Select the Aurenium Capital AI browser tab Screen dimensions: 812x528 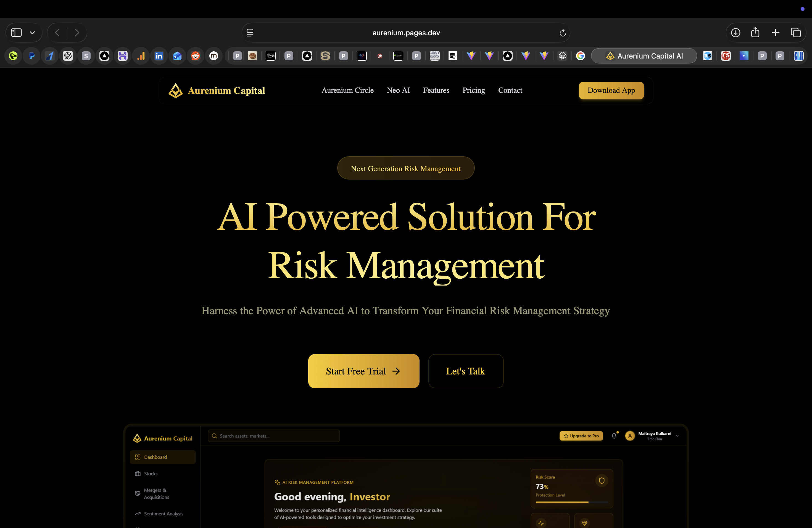[644, 56]
